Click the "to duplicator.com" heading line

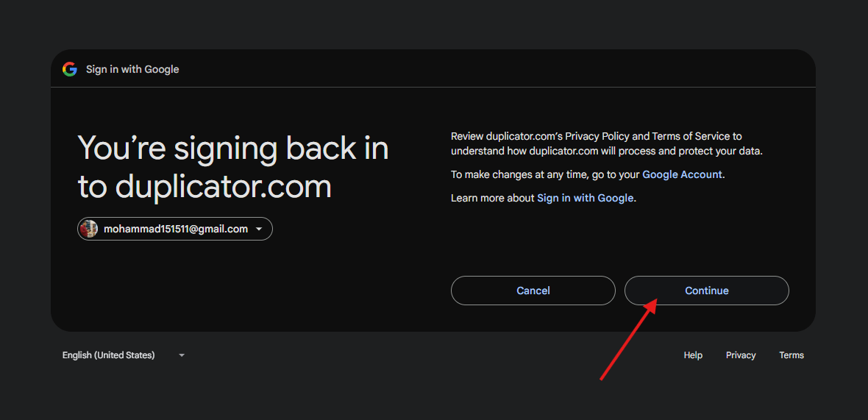pyautogui.click(x=204, y=188)
